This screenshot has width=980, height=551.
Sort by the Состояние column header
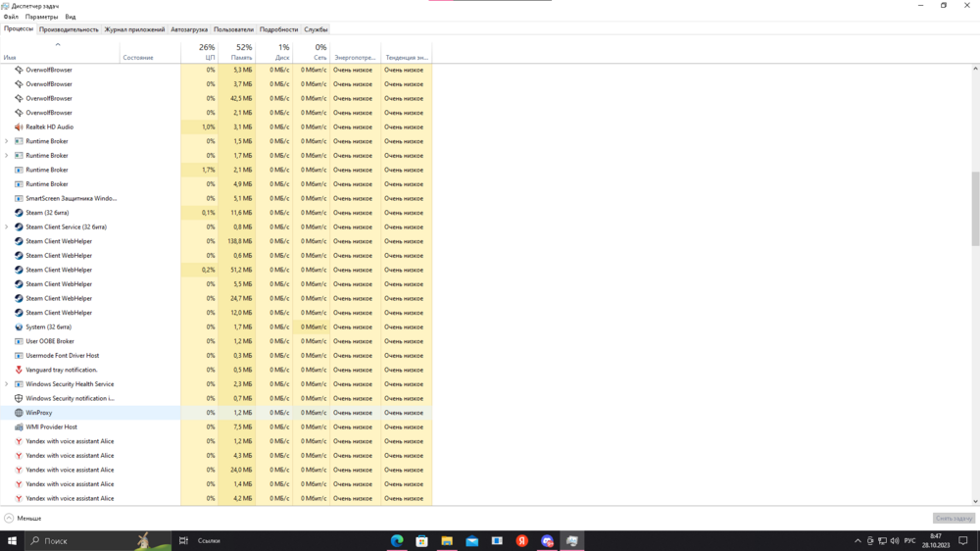click(151, 52)
